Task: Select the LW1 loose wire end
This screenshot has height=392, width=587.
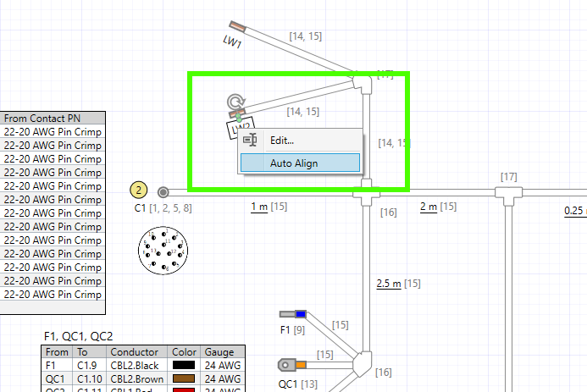Action: pyautogui.click(x=237, y=26)
